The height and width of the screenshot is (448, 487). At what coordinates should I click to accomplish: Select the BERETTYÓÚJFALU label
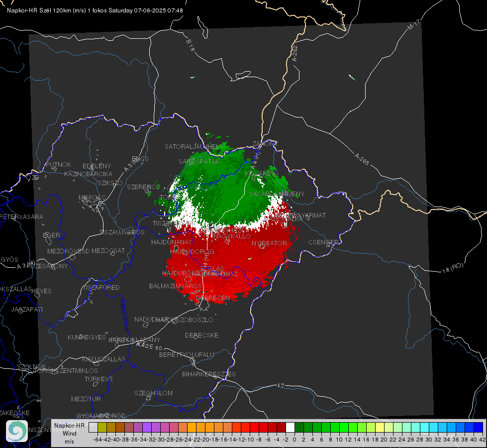(187, 354)
